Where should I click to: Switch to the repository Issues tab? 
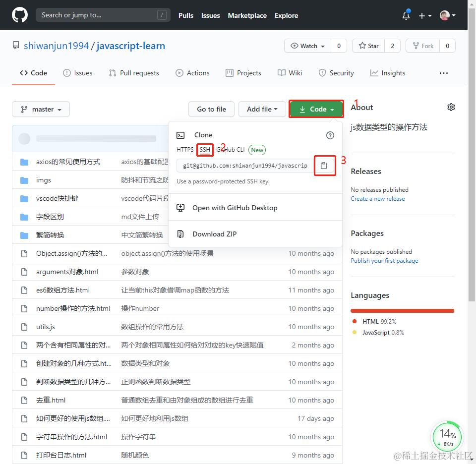pos(78,73)
